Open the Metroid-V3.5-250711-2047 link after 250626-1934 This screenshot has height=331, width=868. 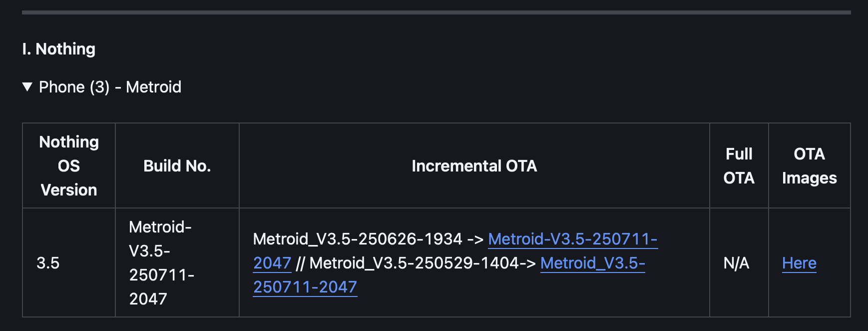pos(572,239)
